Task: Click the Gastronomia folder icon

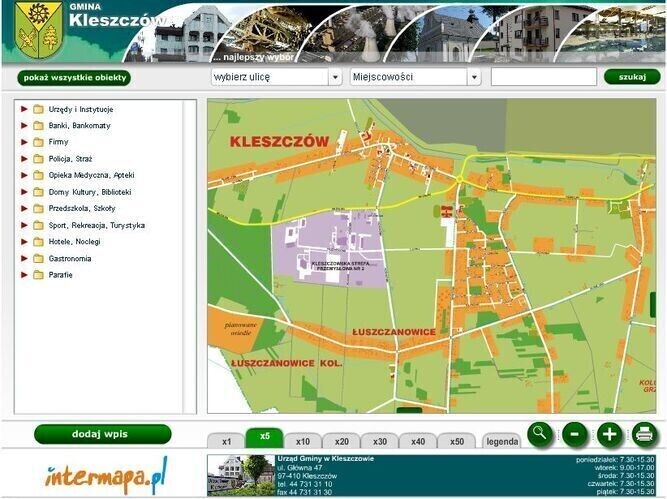Action: click(x=38, y=258)
